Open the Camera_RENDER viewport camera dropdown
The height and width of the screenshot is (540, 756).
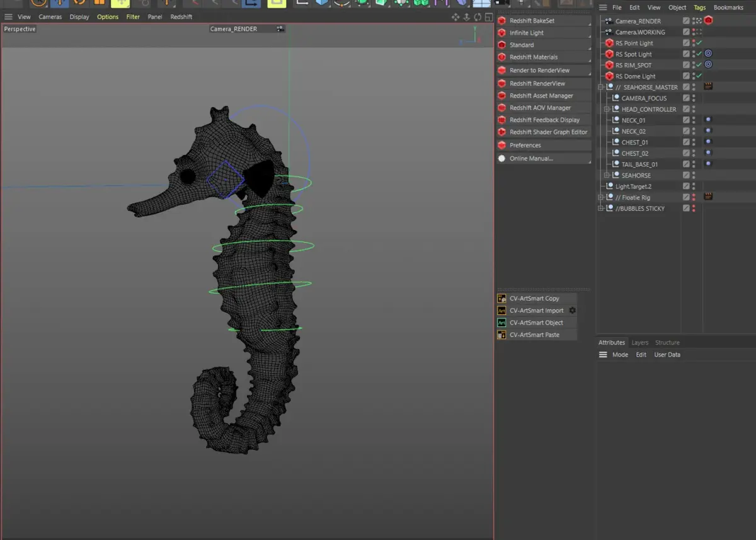click(x=248, y=29)
